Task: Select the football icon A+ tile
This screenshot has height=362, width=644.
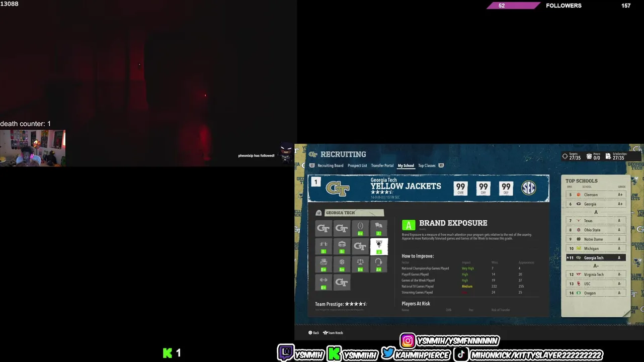Action: pyautogui.click(x=360, y=228)
